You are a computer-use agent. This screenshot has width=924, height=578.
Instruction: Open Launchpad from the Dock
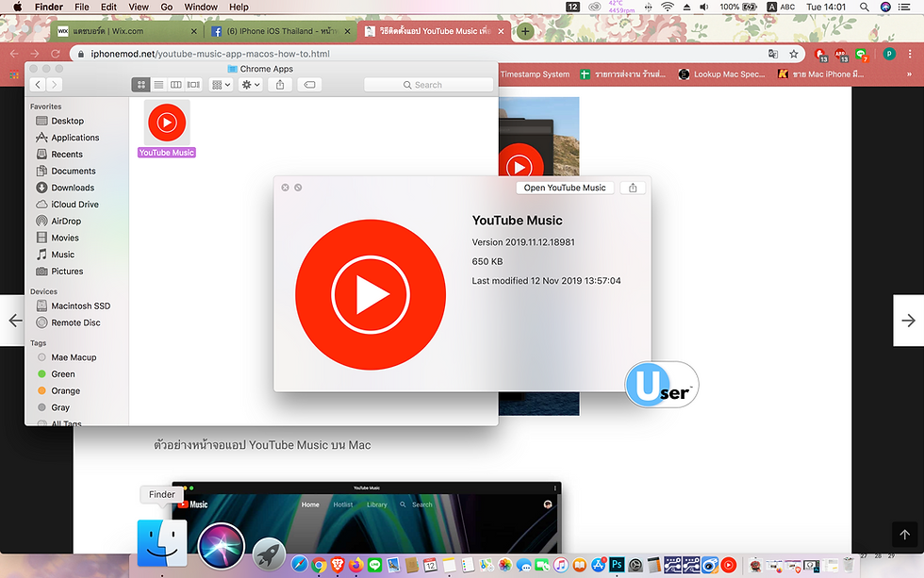pyautogui.click(x=269, y=555)
